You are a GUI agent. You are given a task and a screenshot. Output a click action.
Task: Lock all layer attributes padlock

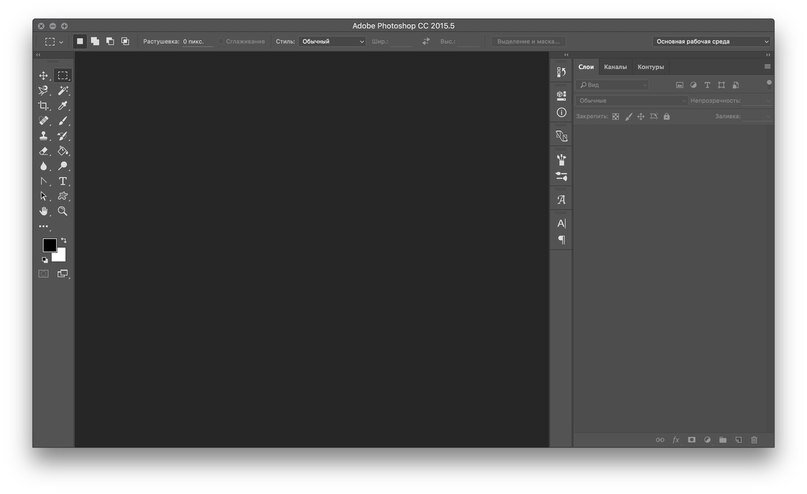[666, 117]
